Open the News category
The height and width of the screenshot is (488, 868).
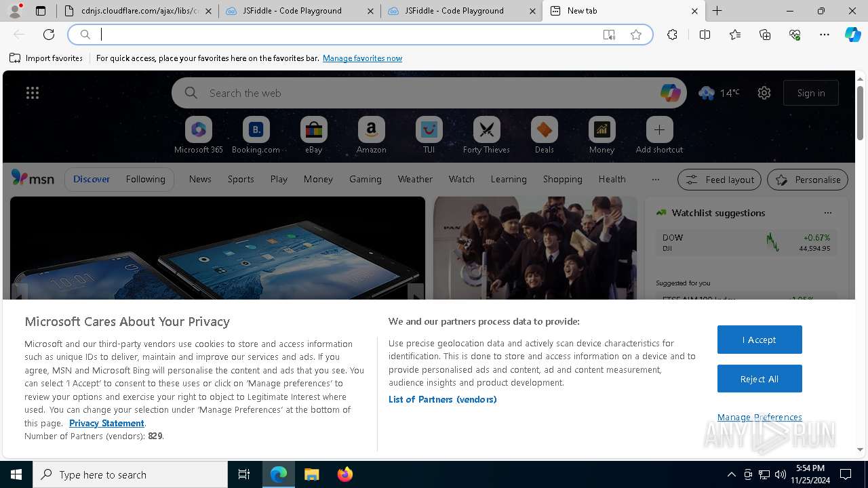tap(200, 179)
